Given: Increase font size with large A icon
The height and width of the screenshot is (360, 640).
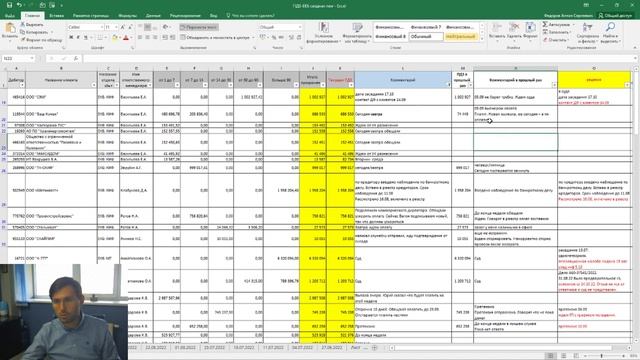Looking at the screenshot, I should [123, 27].
